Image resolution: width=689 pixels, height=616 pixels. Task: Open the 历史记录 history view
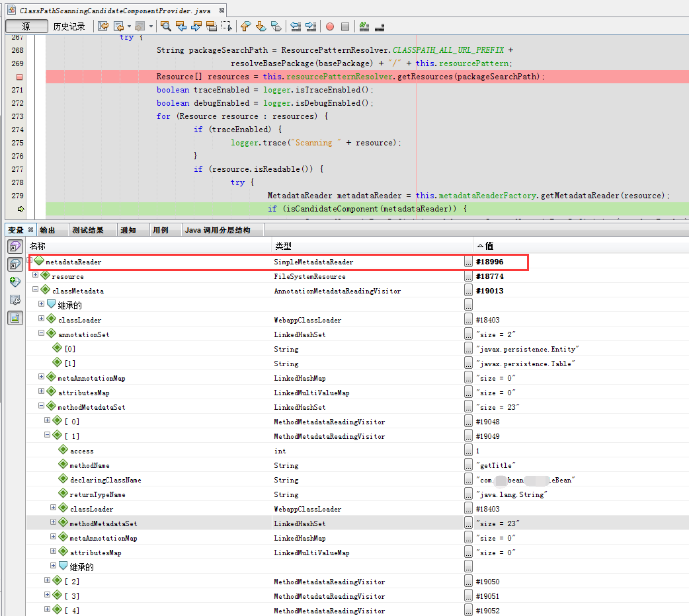click(69, 26)
